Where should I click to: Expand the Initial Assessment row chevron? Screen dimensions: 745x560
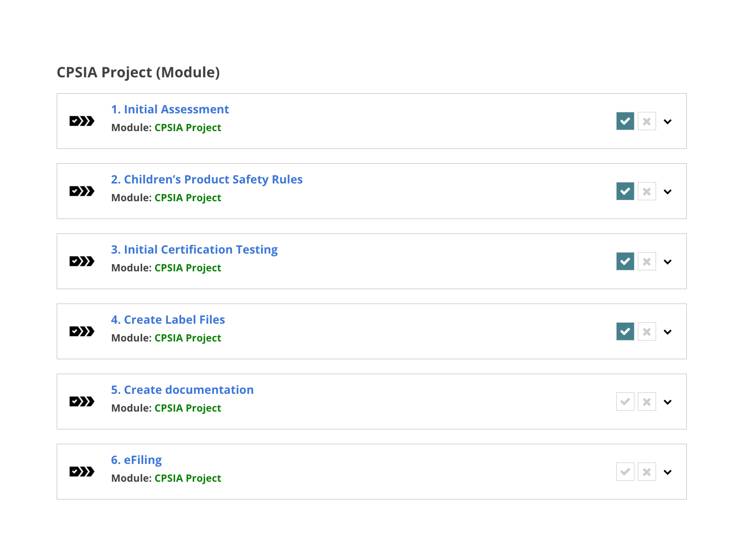pos(668,122)
